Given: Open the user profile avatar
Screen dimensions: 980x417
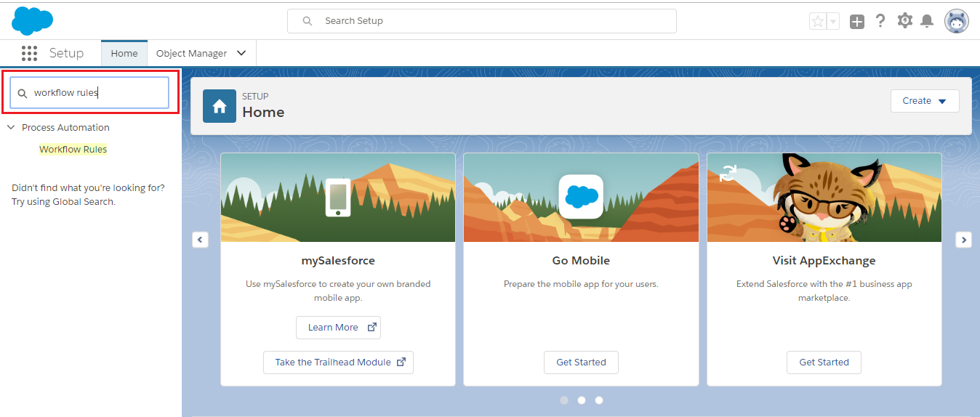Looking at the screenshot, I should tap(957, 21).
